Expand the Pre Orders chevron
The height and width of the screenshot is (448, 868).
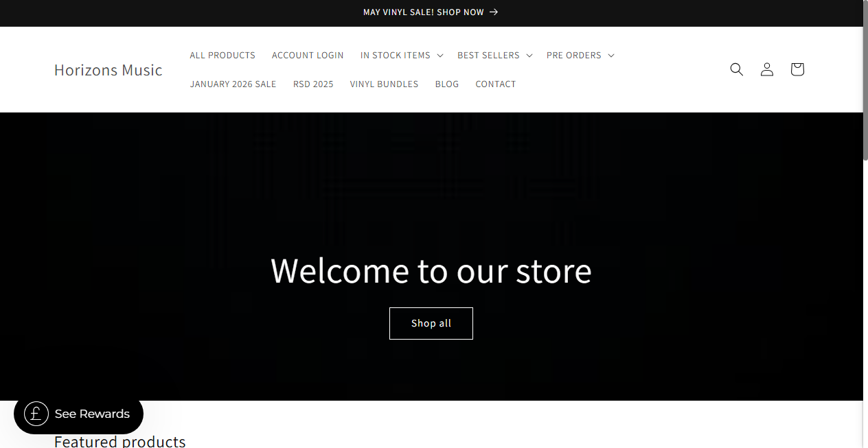pyautogui.click(x=611, y=56)
